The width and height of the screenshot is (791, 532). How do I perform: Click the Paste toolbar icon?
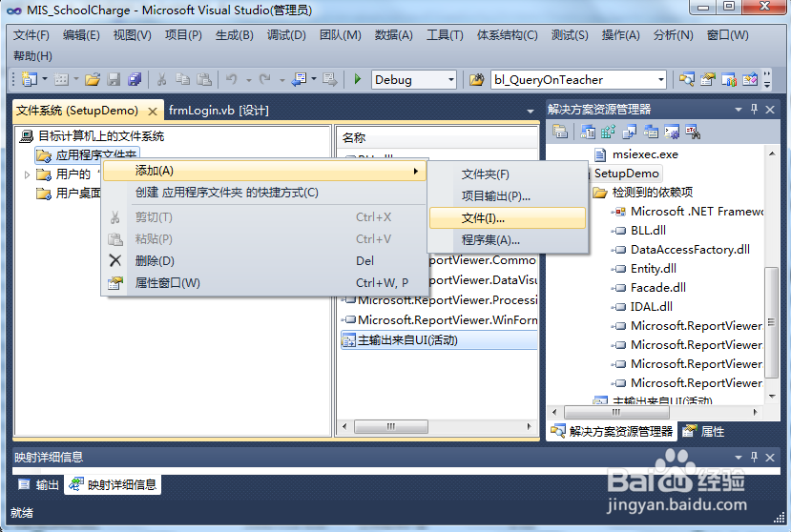(204, 79)
